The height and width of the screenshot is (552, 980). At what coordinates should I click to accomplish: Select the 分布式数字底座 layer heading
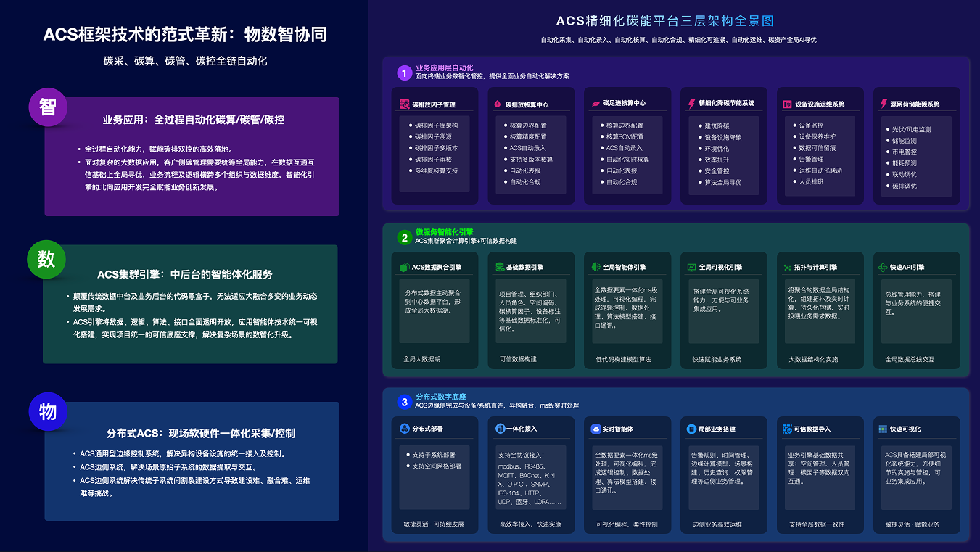click(441, 397)
